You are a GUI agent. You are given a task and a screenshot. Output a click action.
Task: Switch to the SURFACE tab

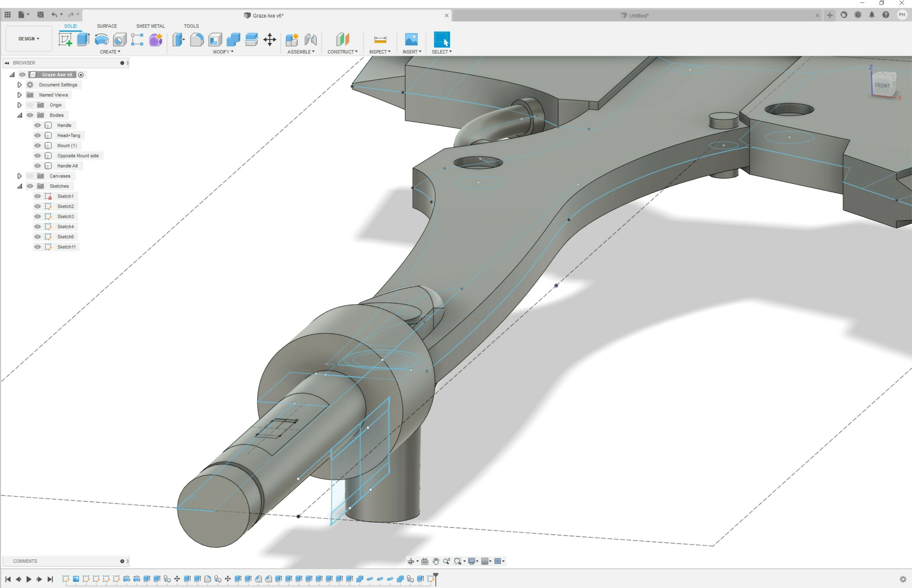pyautogui.click(x=106, y=26)
